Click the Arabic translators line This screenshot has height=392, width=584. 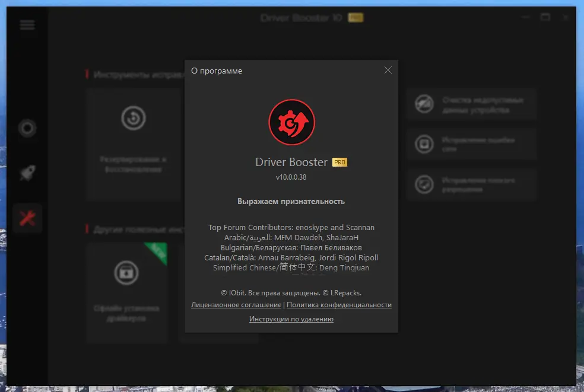point(291,237)
